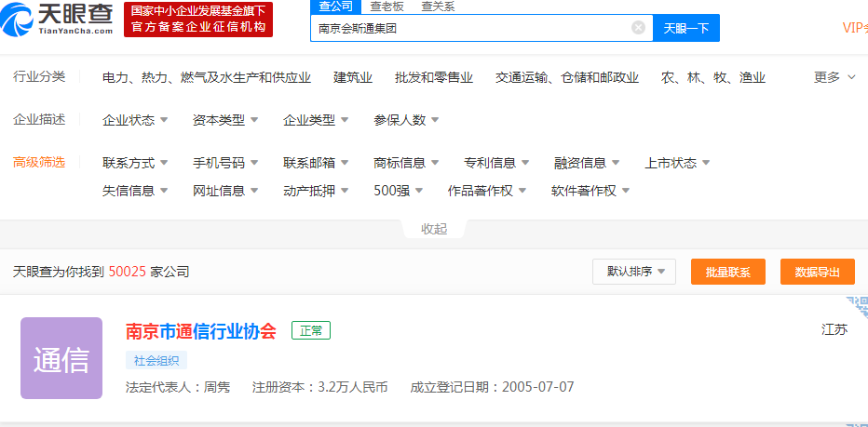Open the 企业状态 dropdown
This screenshot has height=427, width=868.
coord(135,120)
